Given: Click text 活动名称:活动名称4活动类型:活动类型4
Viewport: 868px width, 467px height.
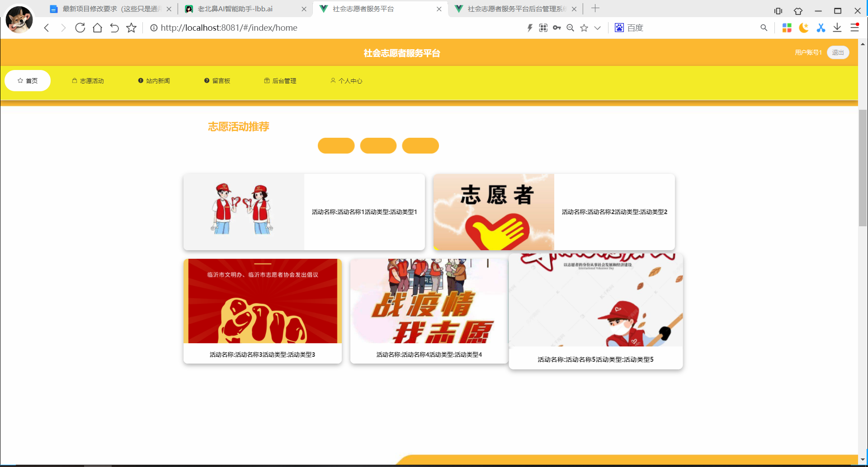Looking at the screenshot, I should [x=429, y=355].
